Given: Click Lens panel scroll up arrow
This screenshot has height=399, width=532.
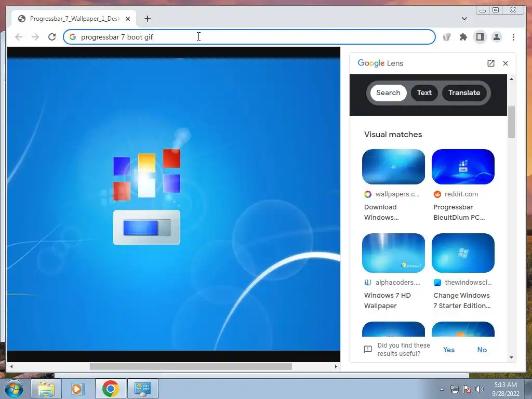Looking at the screenshot, I should pos(511,79).
